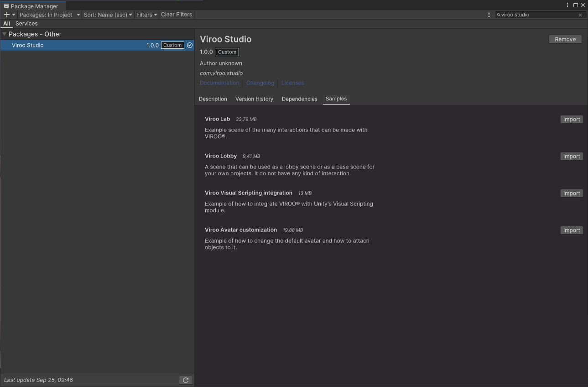Click the plus add package icon
Screen dimensions: 588x387
7,15
